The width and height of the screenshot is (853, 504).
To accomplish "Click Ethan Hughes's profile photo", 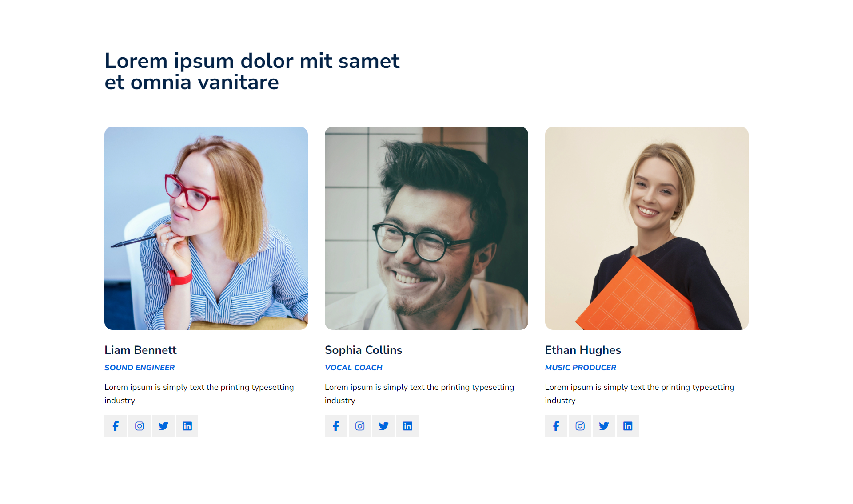I will coord(646,228).
